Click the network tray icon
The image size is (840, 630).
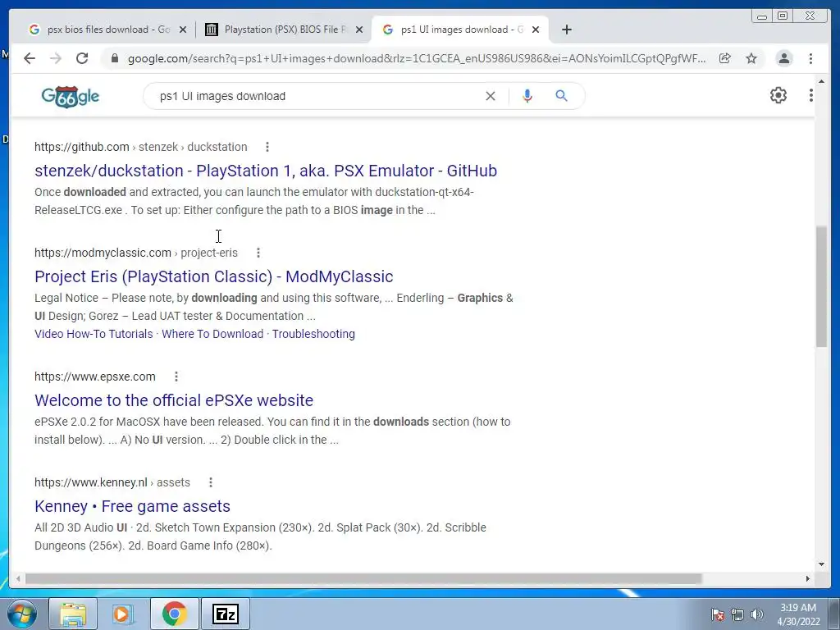(737, 614)
